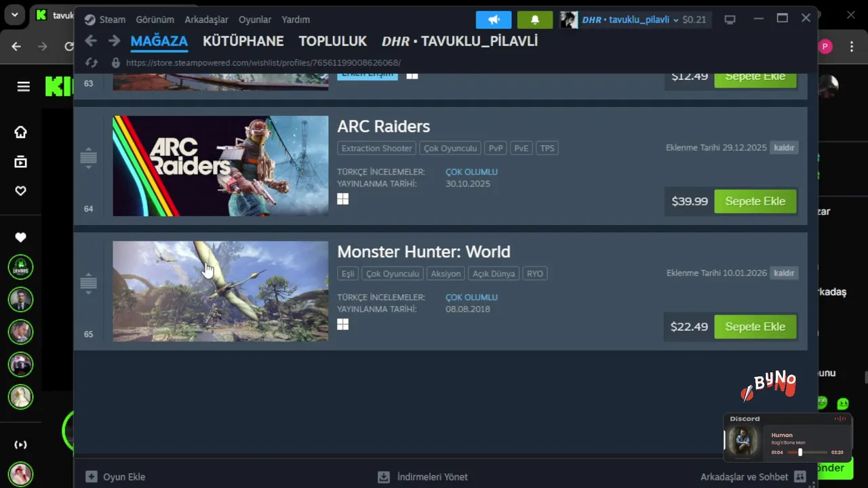This screenshot has width=868, height=488.
Task: Select the Açık Dünya tag
Action: (494, 274)
